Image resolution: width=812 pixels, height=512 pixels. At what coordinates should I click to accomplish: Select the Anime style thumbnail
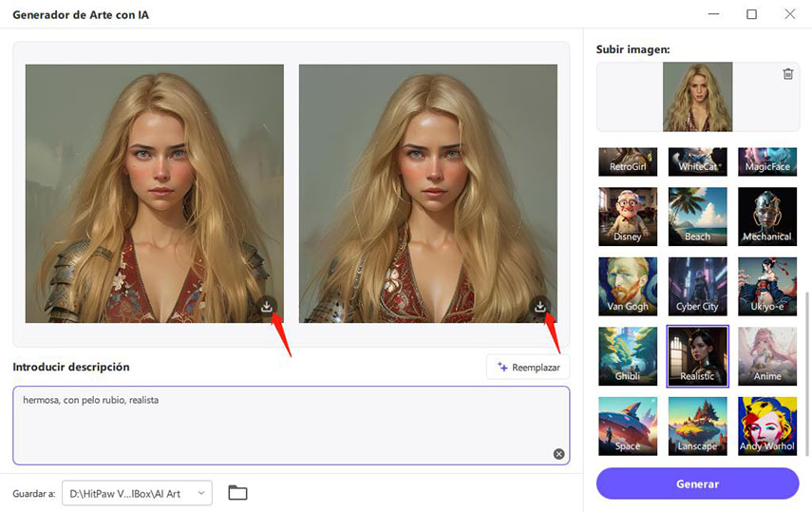click(x=766, y=356)
